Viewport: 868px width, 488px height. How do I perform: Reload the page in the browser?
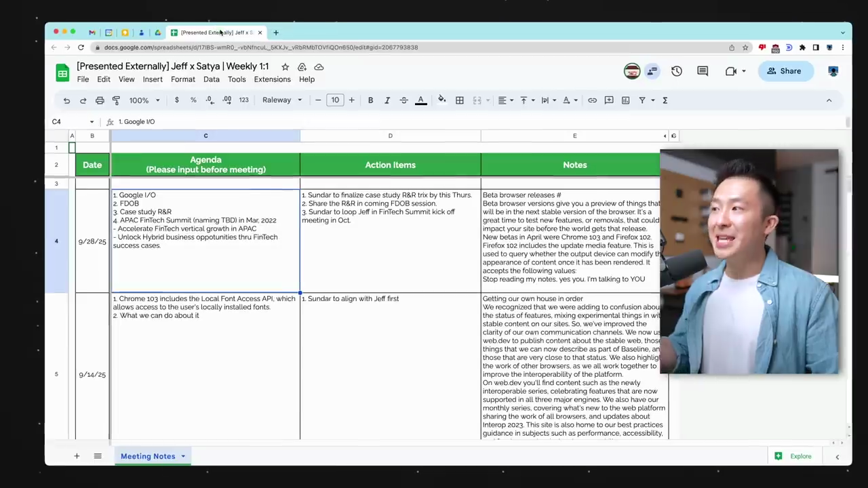(81, 47)
